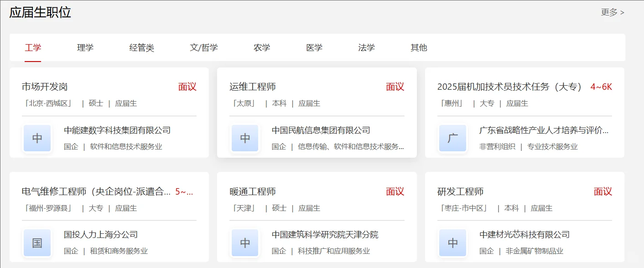Open the 更多 link for more graduate jobs
This screenshot has height=268, width=644.
tap(613, 12)
